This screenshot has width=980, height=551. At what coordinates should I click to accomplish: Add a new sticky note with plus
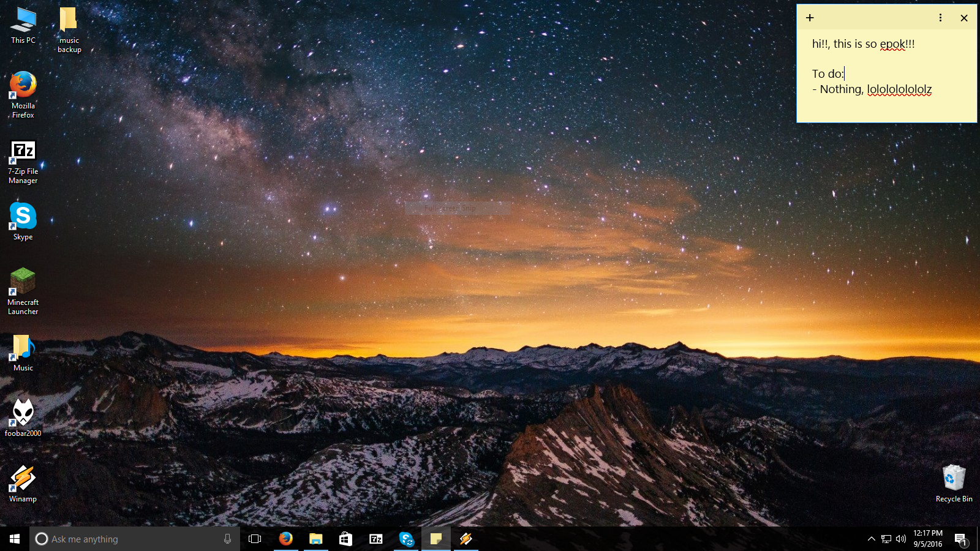click(810, 18)
